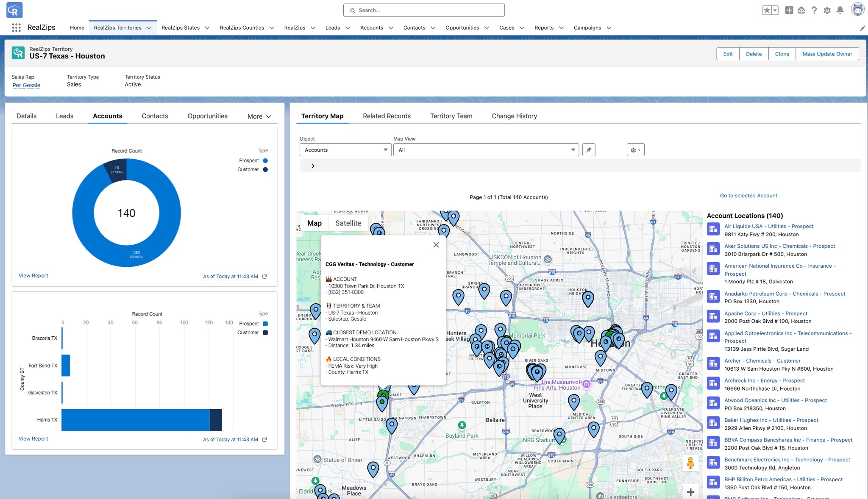
Task: Click the Clone button
Action: (x=782, y=54)
